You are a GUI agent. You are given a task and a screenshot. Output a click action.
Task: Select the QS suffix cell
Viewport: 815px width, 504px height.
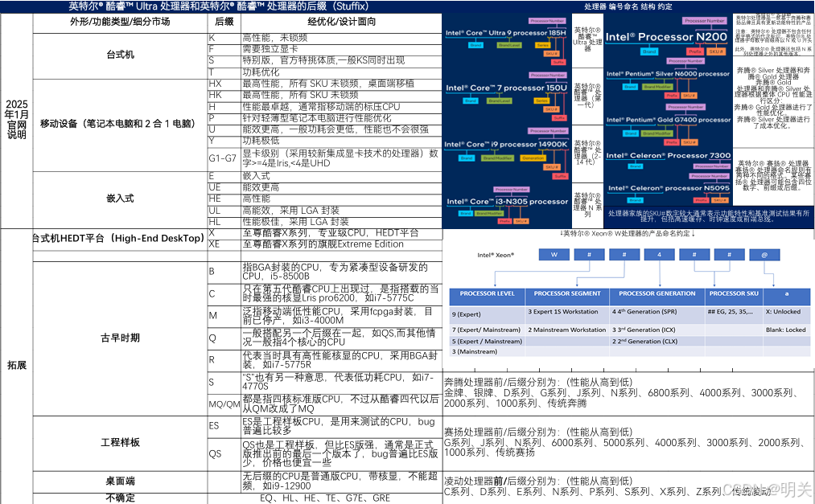(x=224, y=454)
